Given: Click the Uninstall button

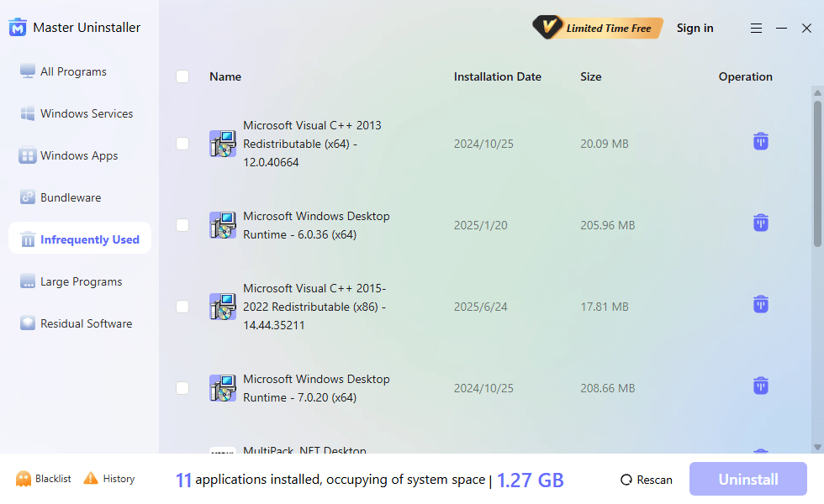Looking at the screenshot, I should (x=748, y=480).
